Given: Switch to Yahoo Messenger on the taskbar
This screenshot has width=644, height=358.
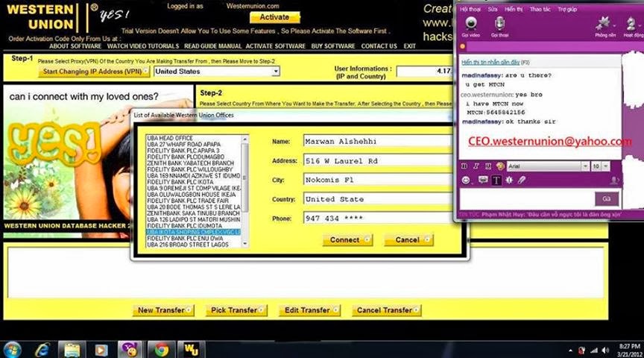Looking at the screenshot, I should pos(130,350).
